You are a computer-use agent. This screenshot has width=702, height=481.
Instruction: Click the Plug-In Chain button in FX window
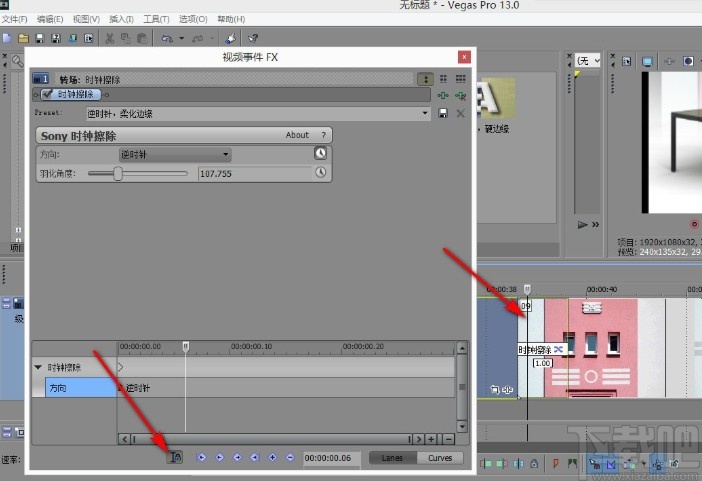(x=442, y=95)
